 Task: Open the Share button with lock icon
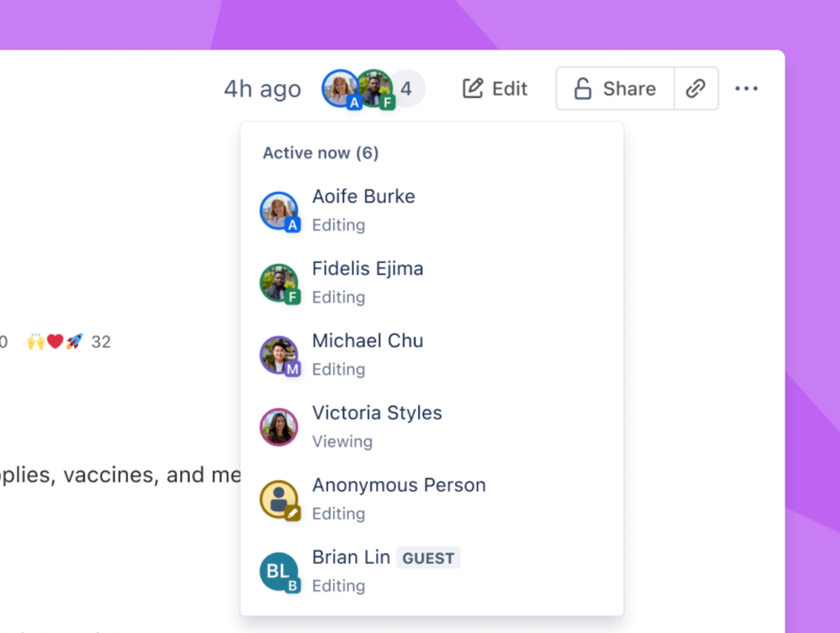pyautogui.click(x=615, y=88)
